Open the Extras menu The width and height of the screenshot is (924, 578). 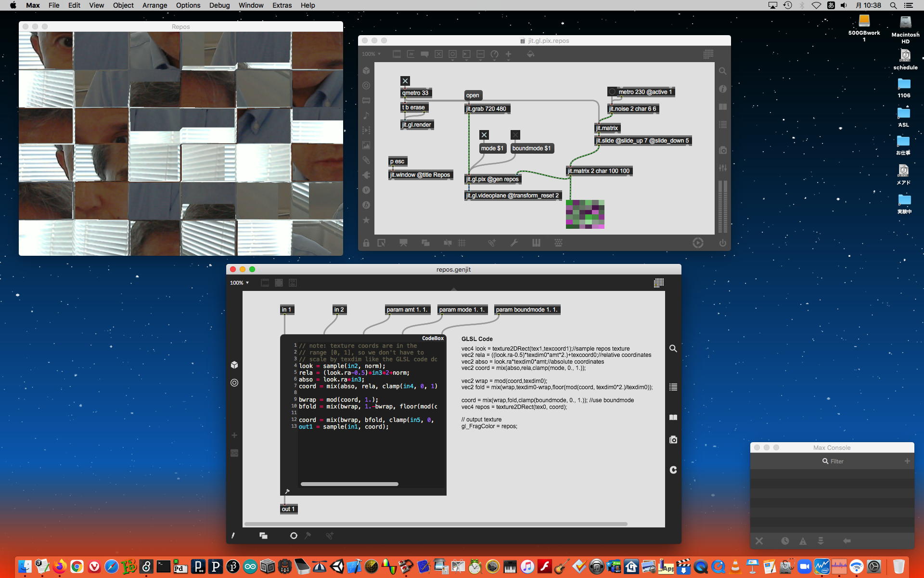282,5
